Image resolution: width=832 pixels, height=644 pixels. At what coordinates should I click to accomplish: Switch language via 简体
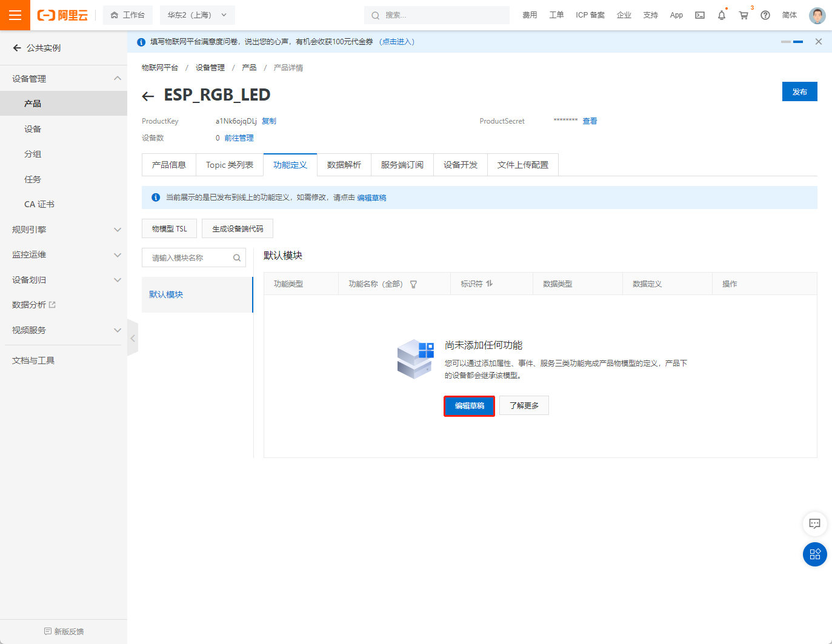tap(790, 15)
